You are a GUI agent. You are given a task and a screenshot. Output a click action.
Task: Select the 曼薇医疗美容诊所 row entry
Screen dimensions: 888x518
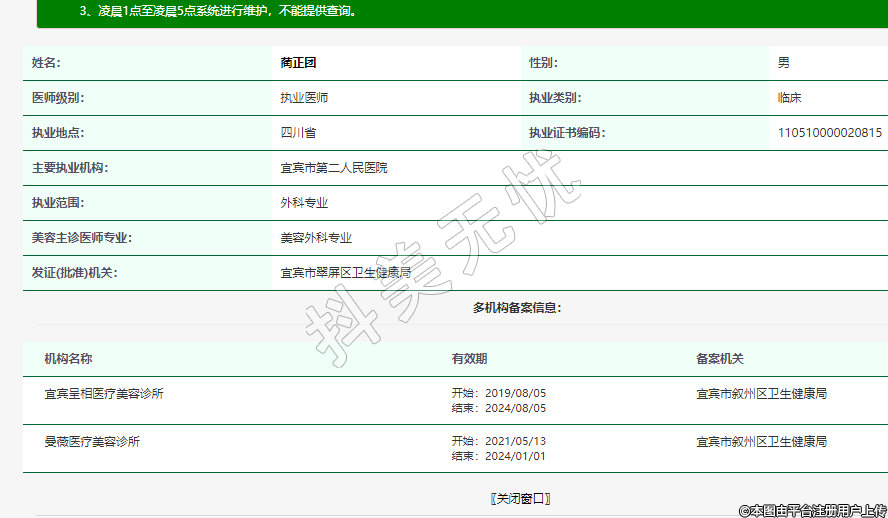[x=91, y=441]
